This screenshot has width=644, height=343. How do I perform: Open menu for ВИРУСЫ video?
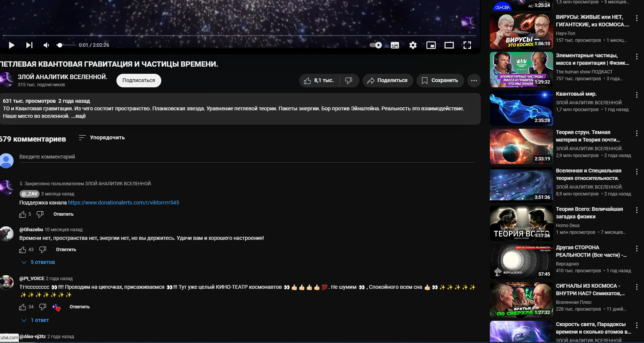coord(637,18)
